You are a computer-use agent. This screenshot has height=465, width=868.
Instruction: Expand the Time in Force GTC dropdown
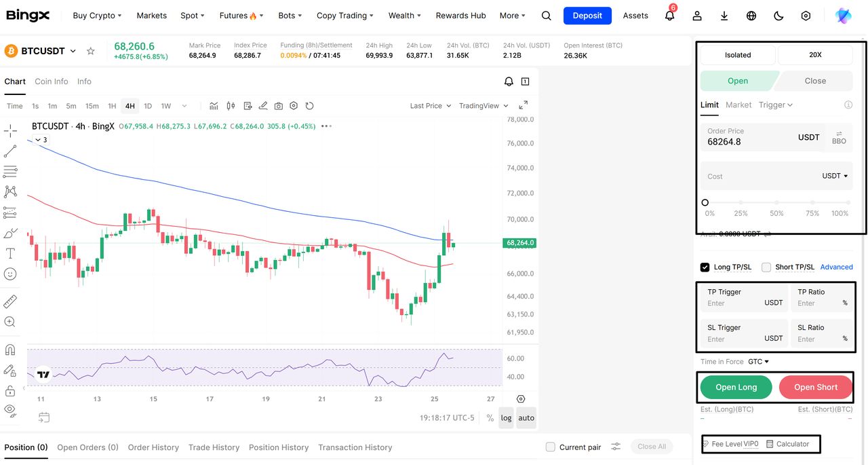[x=759, y=362]
